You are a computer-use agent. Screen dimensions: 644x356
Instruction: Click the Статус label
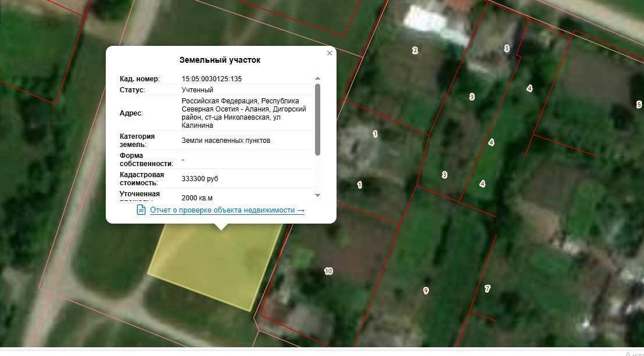[x=133, y=90]
